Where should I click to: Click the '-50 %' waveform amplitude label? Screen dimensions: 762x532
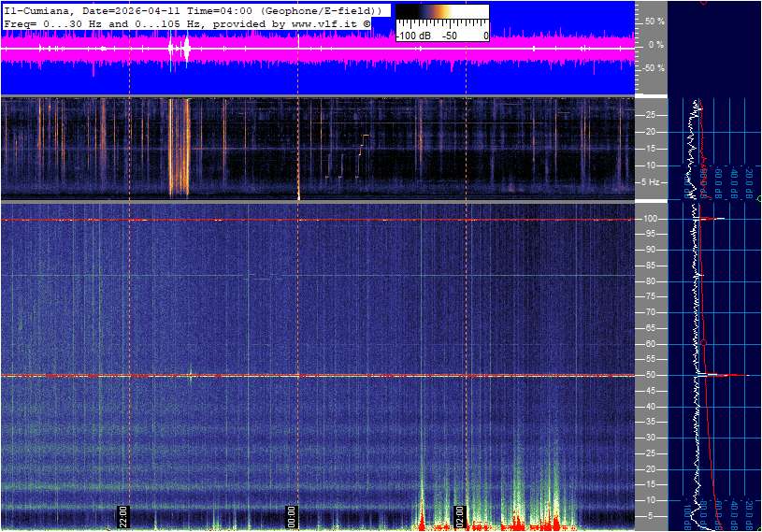pyautogui.click(x=654, y=68)
